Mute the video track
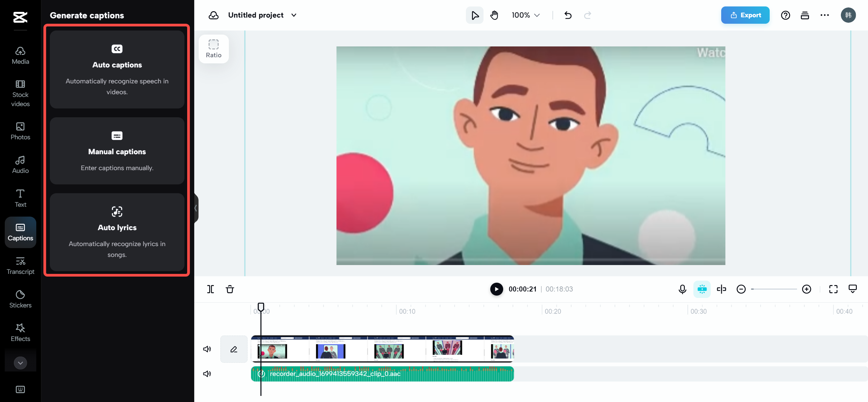The image size is (868, 402). pyautogui.click(x=207, y=349)
